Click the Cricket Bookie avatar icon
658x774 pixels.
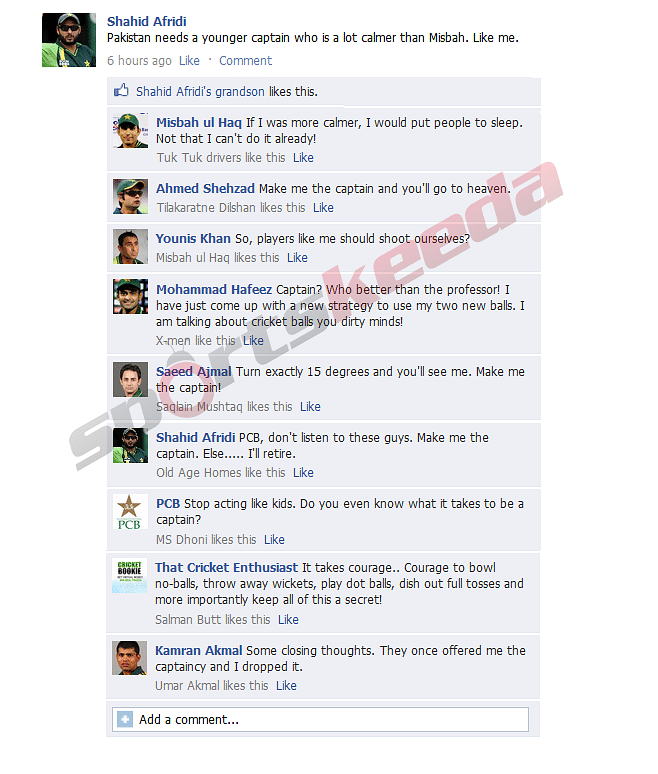point(129,576)
